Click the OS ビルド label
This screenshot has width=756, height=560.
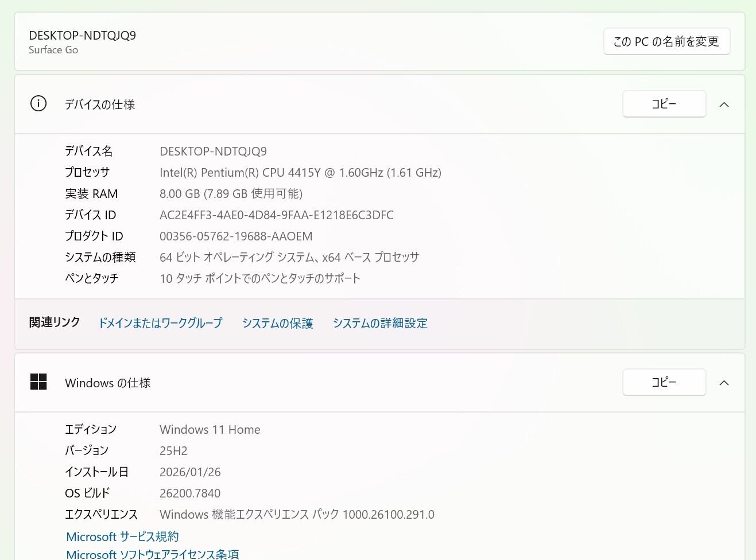click(x=87, y=493)
